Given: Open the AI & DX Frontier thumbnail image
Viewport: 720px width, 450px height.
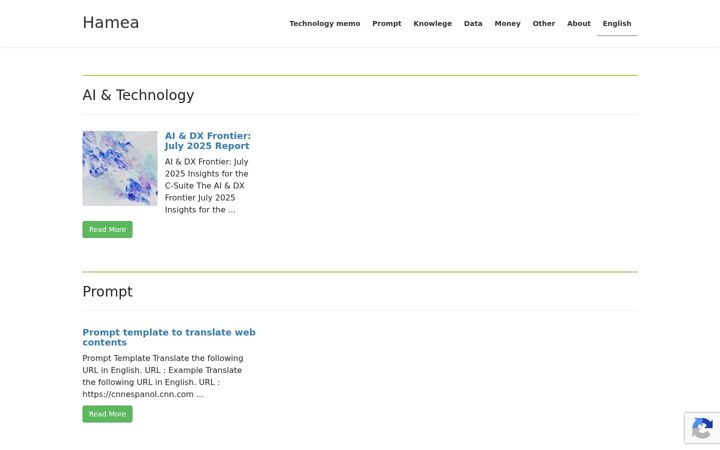Looking at the screenshot, I should point(120,169).
